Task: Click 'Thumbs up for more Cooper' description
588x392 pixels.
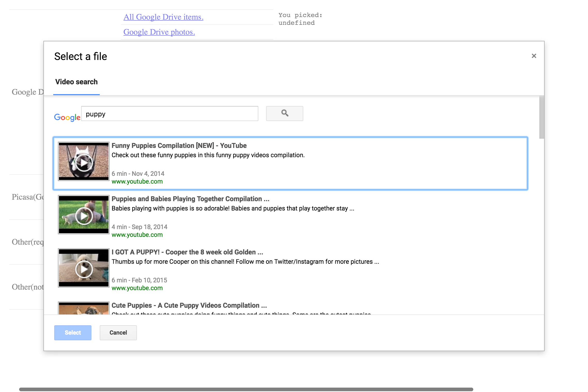Action: click(245, 262)
